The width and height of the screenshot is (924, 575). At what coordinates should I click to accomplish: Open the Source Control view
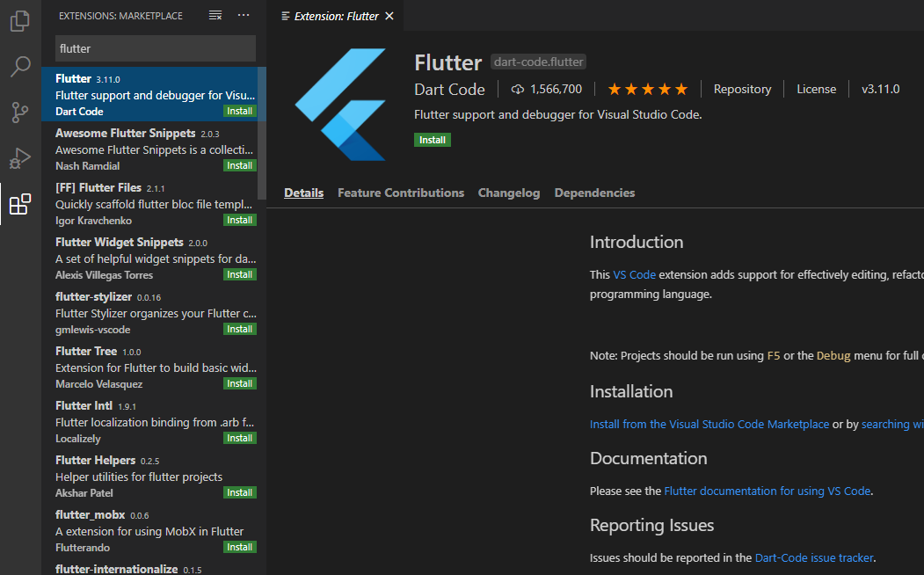20,112
